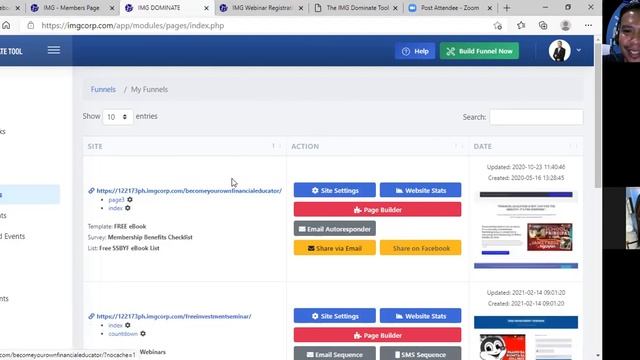Expand the profile dropdown arrow
This screenshot has height=360, width=640.
tap(579, 50)
